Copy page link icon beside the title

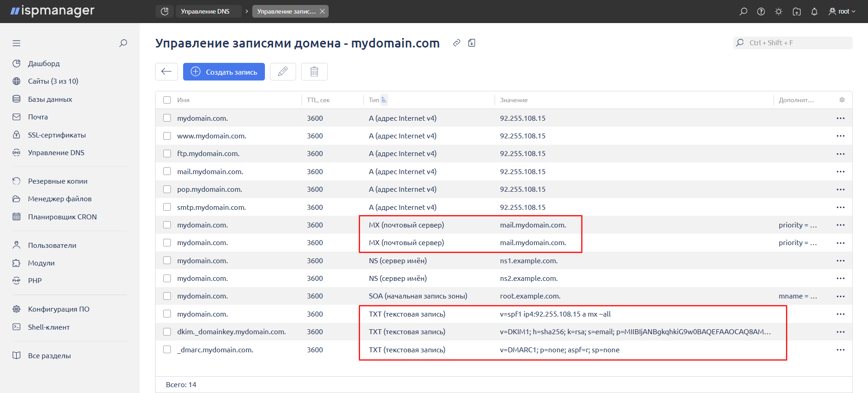pyautogui.click(x=457, y=43)
